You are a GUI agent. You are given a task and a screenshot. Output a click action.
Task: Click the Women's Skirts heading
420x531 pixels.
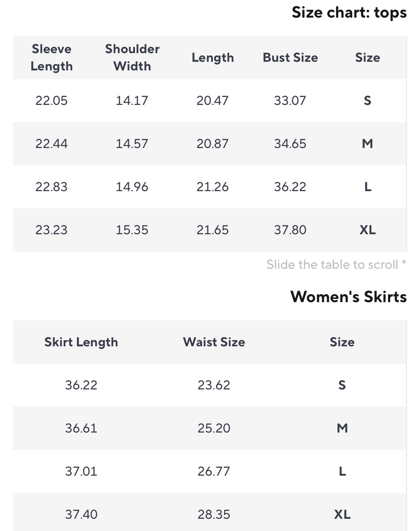click(x=349, y=297)
